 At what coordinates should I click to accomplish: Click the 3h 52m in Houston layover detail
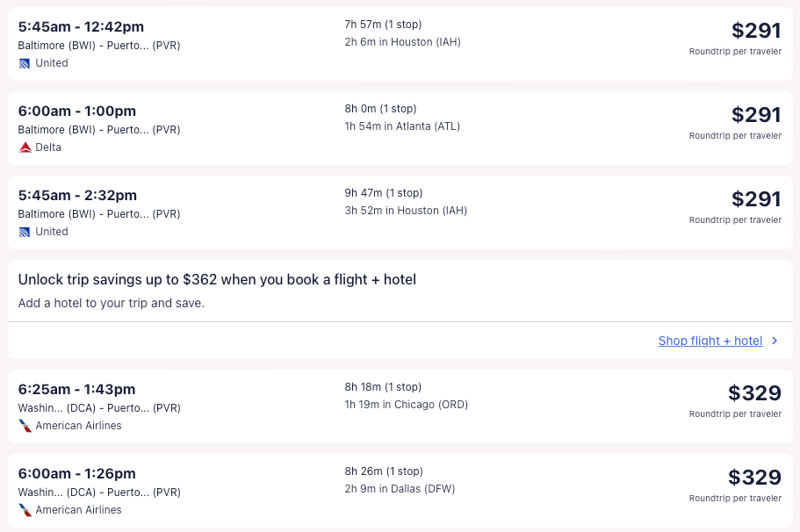(406, 211)
